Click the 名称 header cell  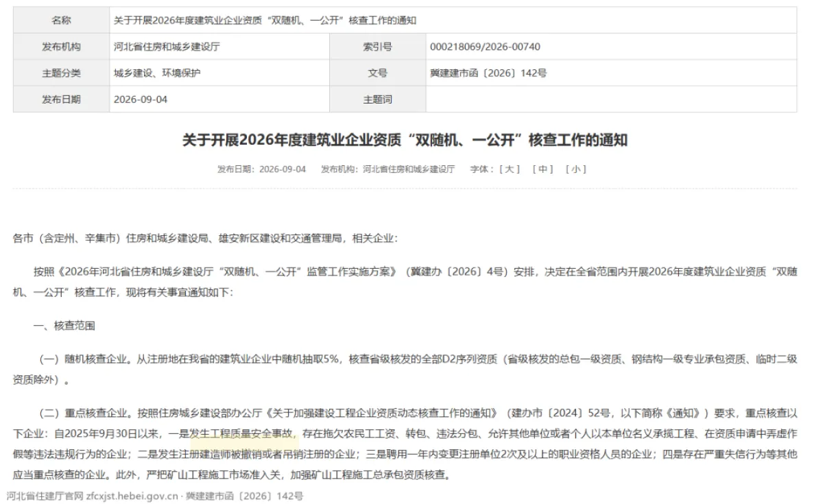click(61, 21)
